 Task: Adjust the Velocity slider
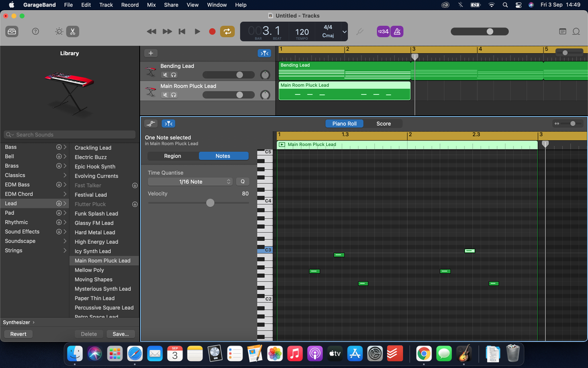point(199,203)
